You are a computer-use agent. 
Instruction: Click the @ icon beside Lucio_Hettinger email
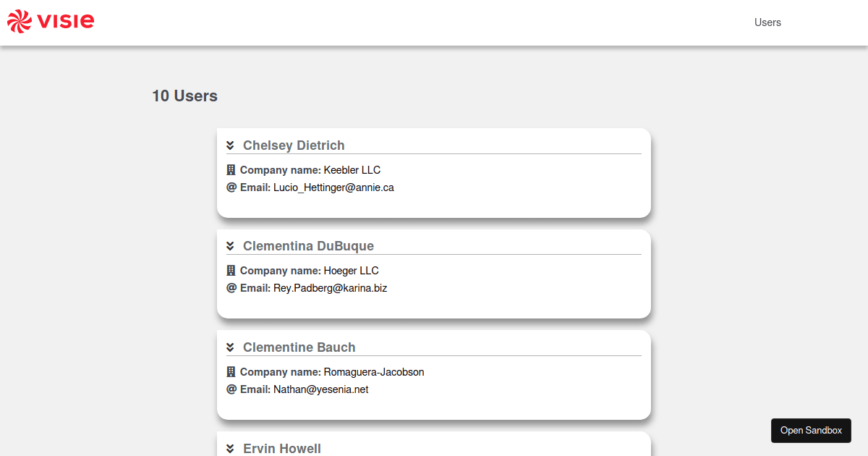click(231, 187)
